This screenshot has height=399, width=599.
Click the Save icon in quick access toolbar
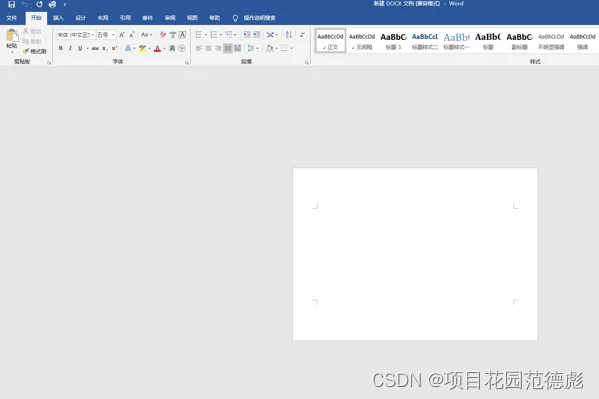click(11, 5)
